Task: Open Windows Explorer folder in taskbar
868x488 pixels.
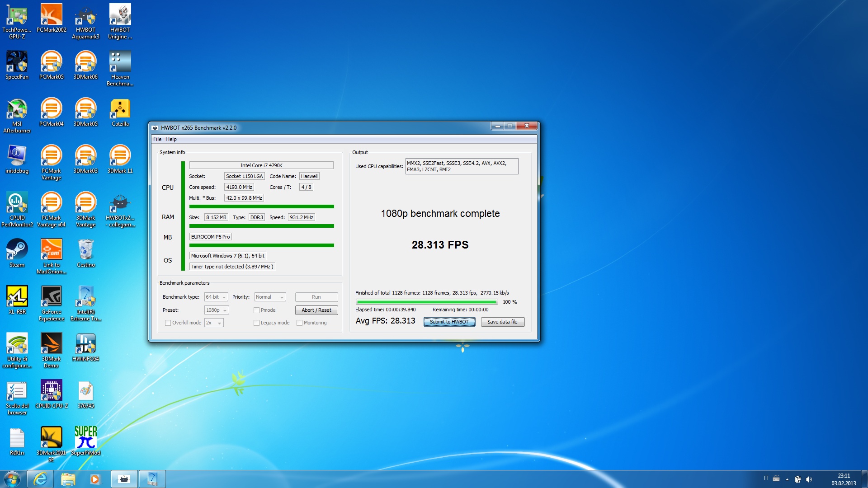Action: (x=68, y=479)
